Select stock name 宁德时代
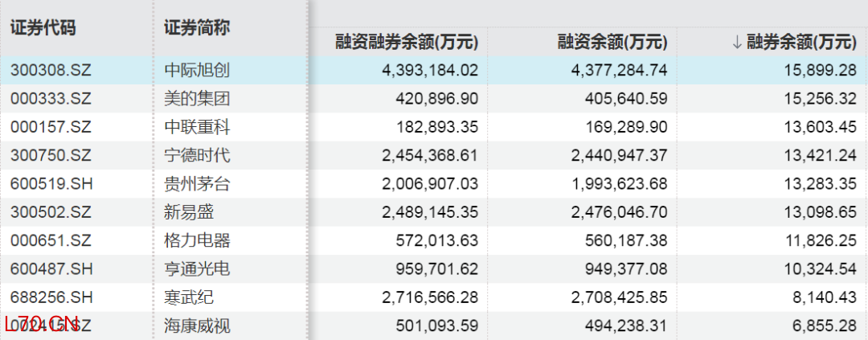868x340 pixels. 197,156
